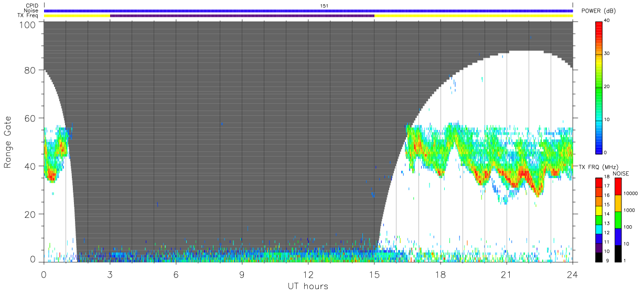Click NOISE legend label '10000'
The height and width of the screenshot is (297, 644).
[x=630, y=193]
